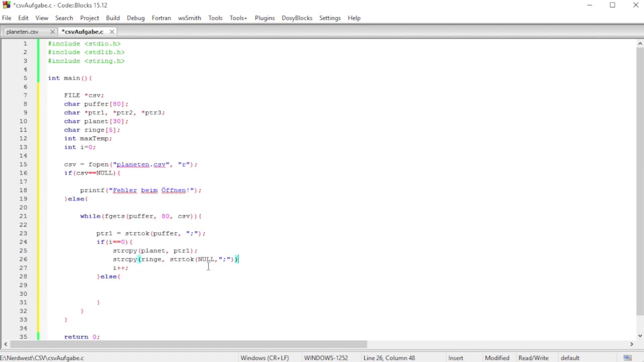Click the horizontal scrollbar thumb
The height and width of the screenshot is (362, 644).
(188, 344)
